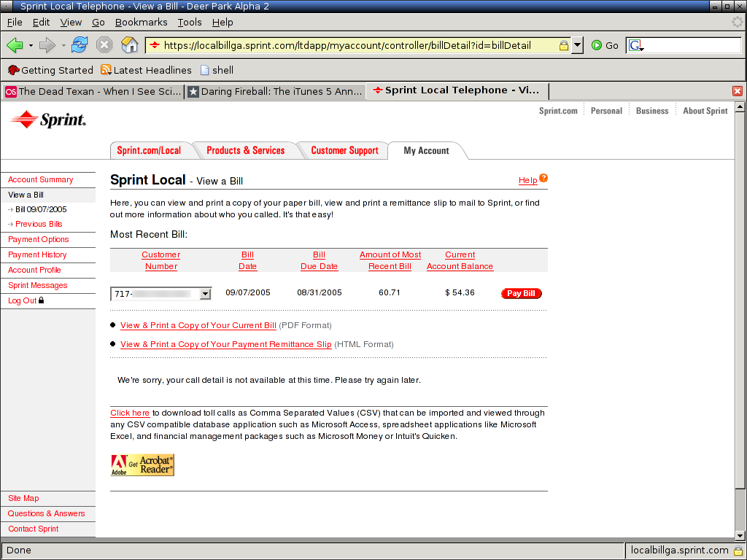This screenshot has width=747, height=560.
Task: Open Payment History in the sidebar
Action: coord(37,254)
